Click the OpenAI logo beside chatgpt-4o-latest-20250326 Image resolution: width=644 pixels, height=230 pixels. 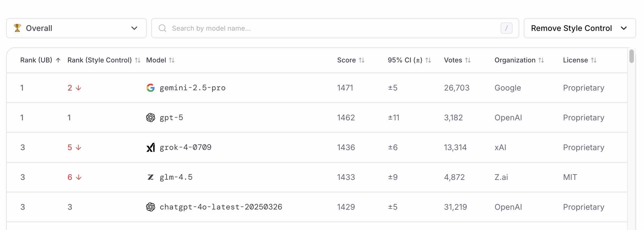coord(151,207)
